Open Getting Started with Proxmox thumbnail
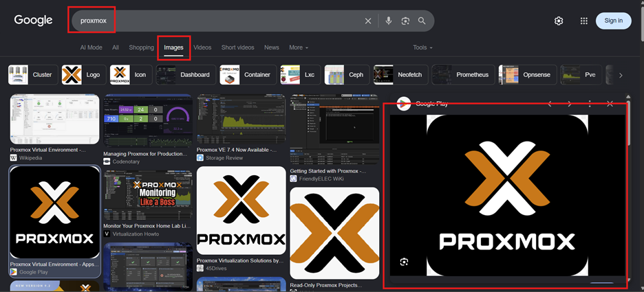This screenshot has height=292, width=644. [335, 129]
